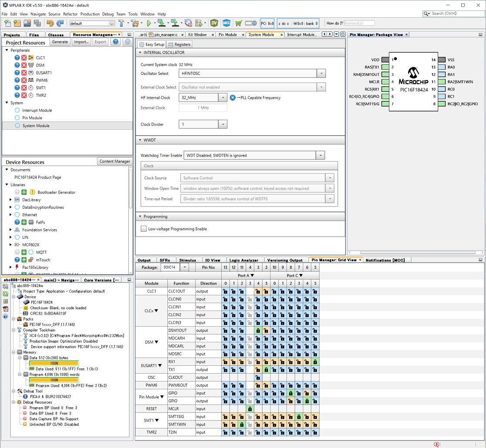
Task: Add mTouch library with green plus icon
Action: tap(24, 260)
